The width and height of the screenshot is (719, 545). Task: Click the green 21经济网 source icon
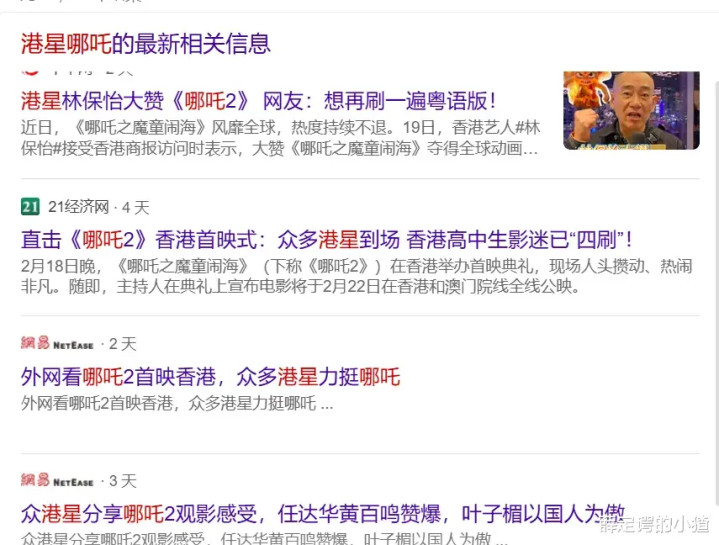(x=30, y=207)
